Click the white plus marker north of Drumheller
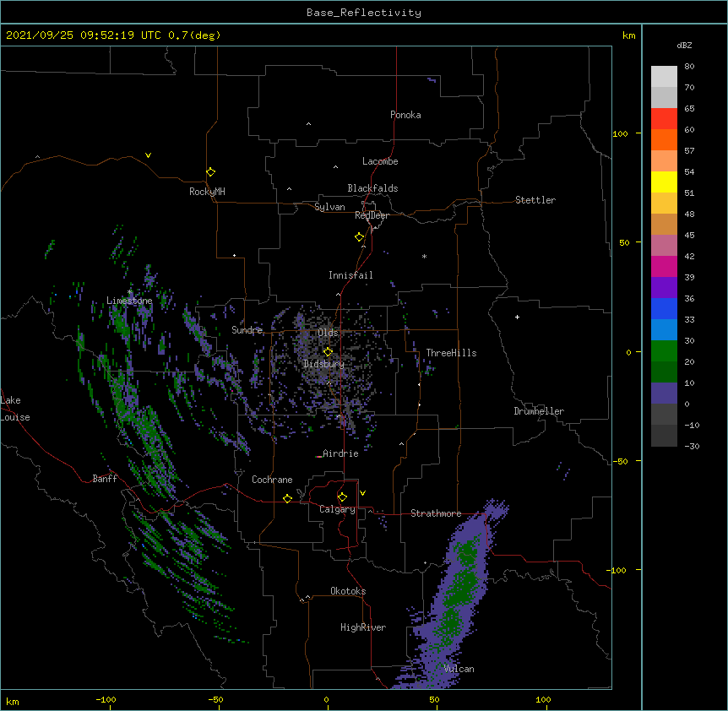Viewport: 728px width, 711px height. pos(517,317)
